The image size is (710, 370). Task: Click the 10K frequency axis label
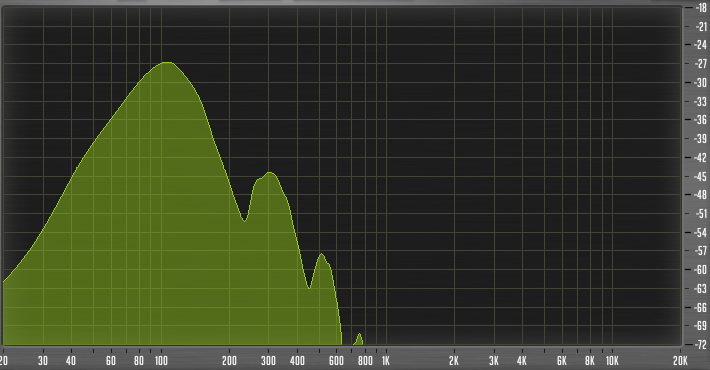click(x=612, y=361)
